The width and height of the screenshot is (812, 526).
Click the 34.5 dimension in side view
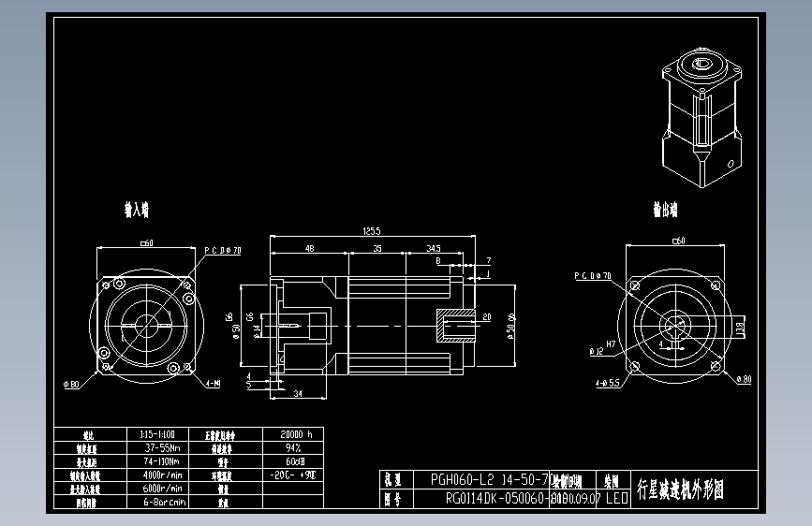click(434, 249)
